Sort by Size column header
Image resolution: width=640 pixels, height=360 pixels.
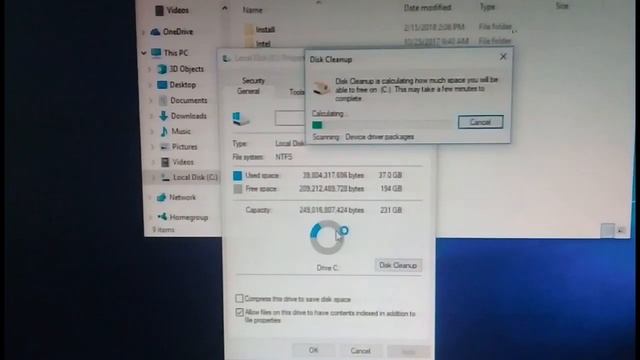click(x=562, y=6)
